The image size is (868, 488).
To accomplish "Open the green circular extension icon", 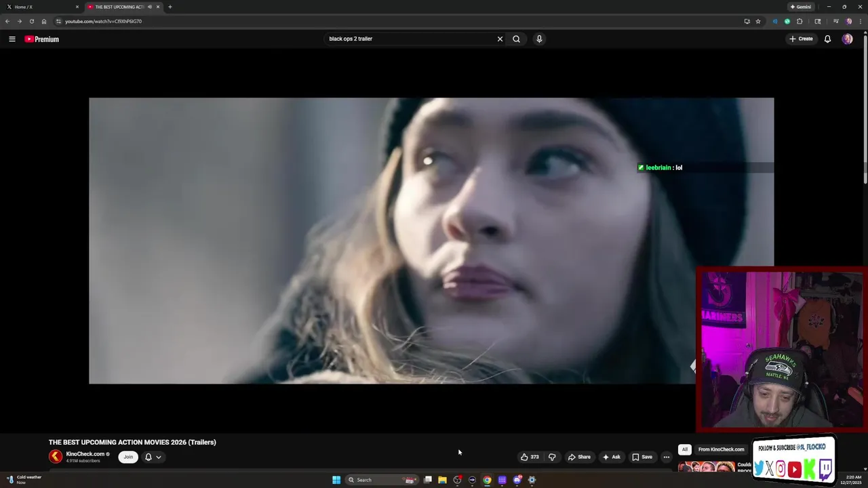I will tap(787, 21).
